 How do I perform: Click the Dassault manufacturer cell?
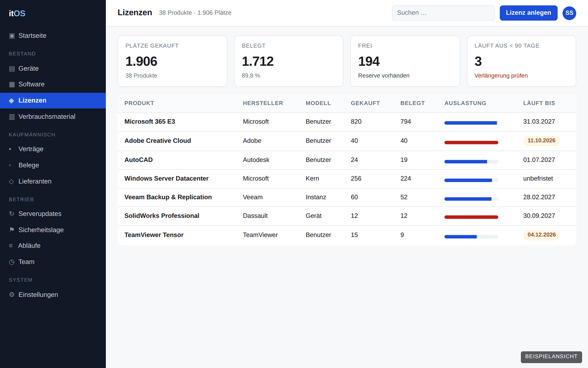coord(255,216)
